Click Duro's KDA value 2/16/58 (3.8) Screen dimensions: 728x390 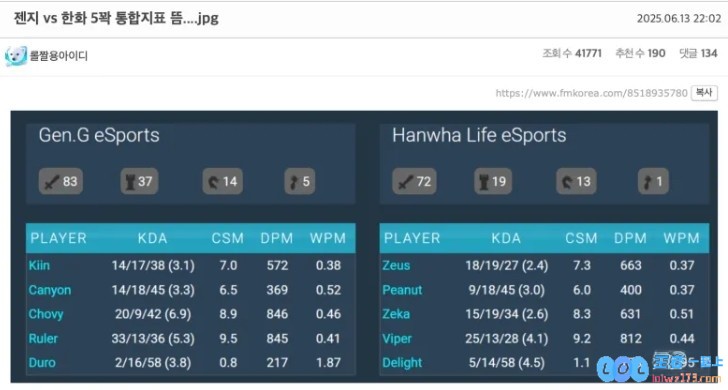(153, 363)
